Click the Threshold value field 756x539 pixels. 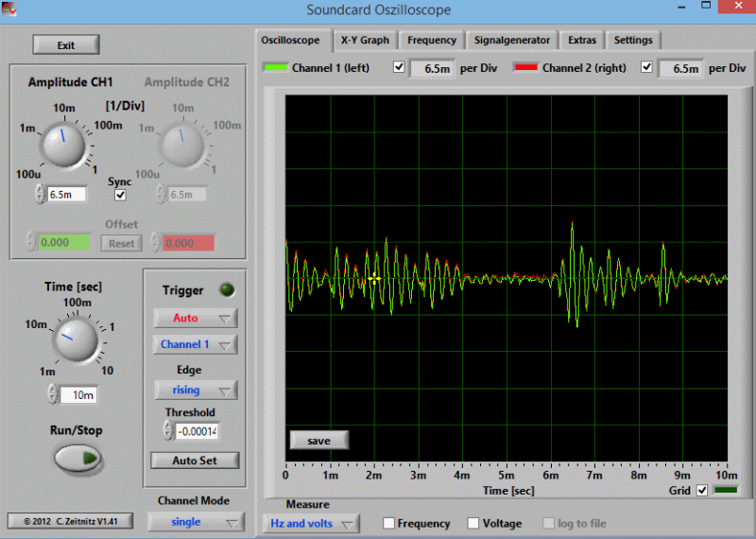197,431
